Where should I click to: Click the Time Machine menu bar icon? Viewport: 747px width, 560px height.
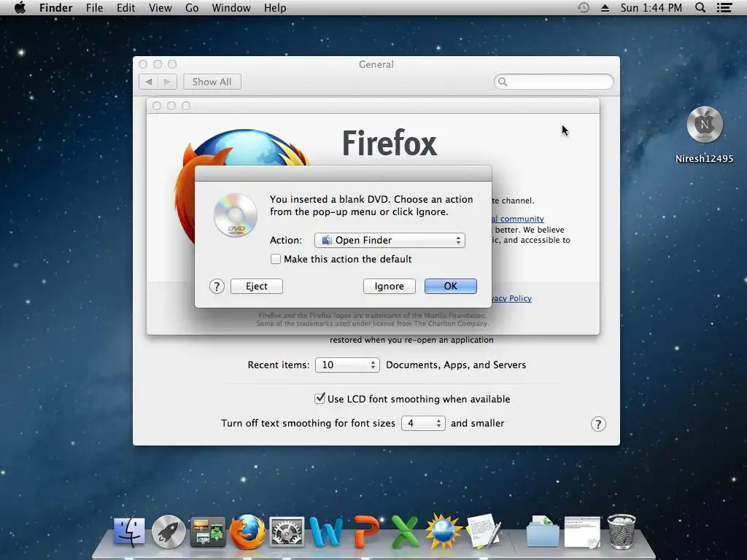tap(583, 7)
